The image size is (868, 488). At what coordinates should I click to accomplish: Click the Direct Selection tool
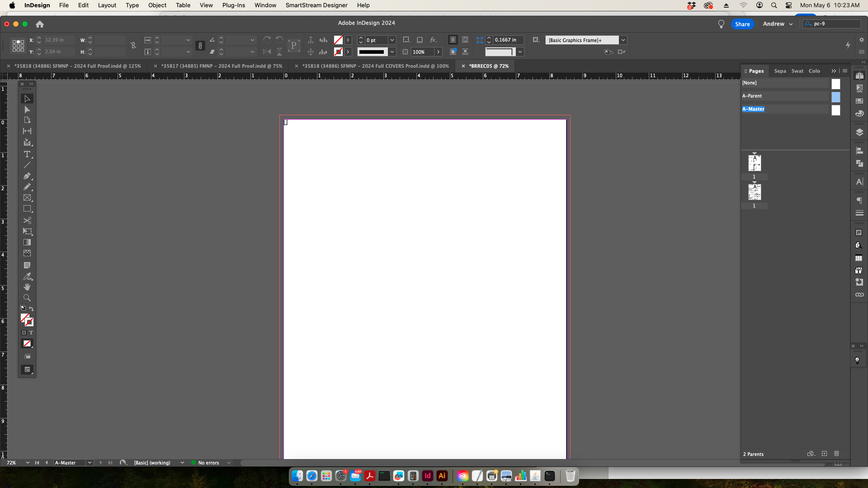click(x=27, y=110)
